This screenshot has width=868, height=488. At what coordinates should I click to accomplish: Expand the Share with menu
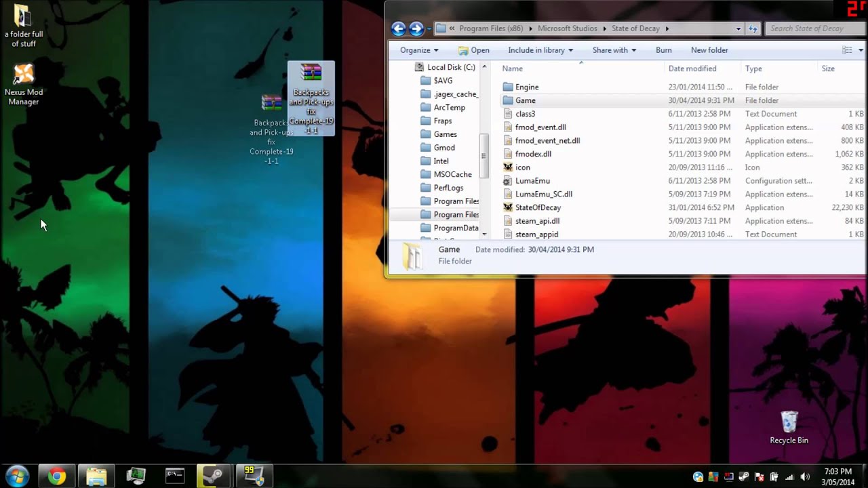614,50
